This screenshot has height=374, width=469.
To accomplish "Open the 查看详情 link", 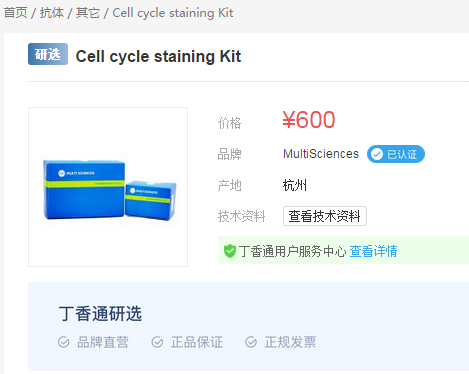I will [373, 251].
